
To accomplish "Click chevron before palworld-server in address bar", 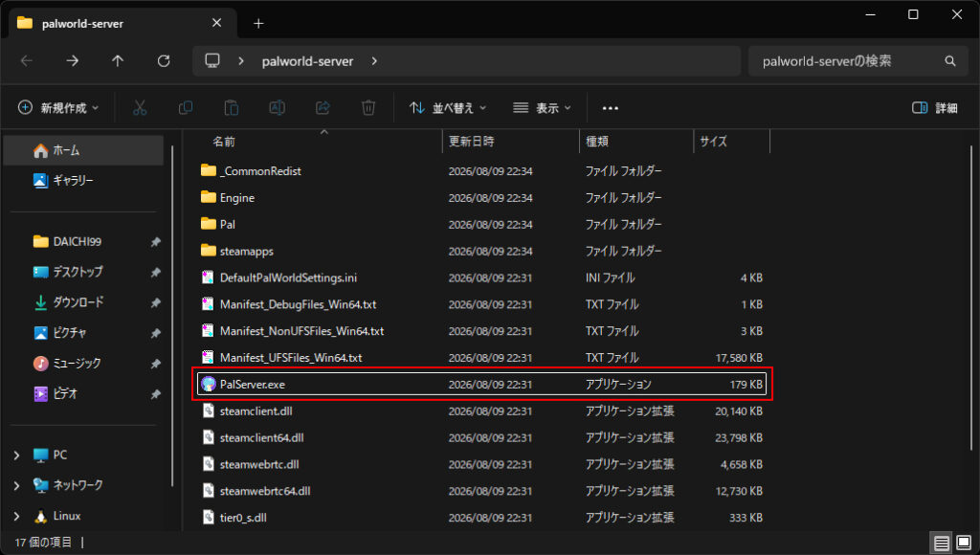I will tap(240, 61).
